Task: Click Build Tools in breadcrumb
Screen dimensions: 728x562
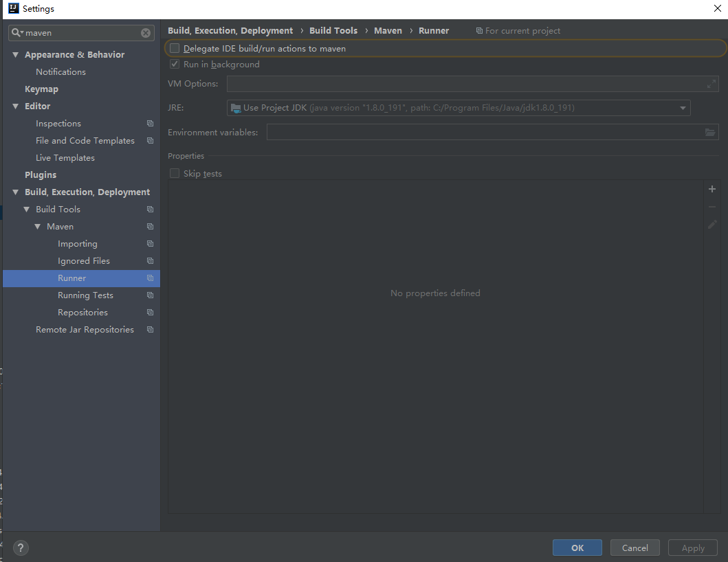Action: 333,31
